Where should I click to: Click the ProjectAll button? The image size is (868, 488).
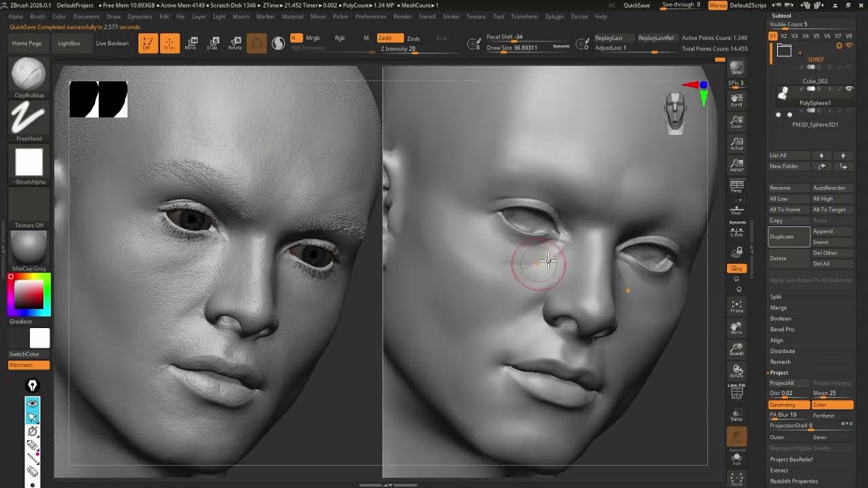coord(789,383)
